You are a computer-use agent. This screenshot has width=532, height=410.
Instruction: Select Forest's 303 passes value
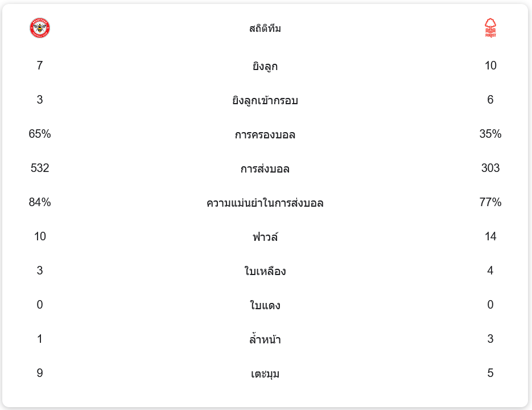490,168
